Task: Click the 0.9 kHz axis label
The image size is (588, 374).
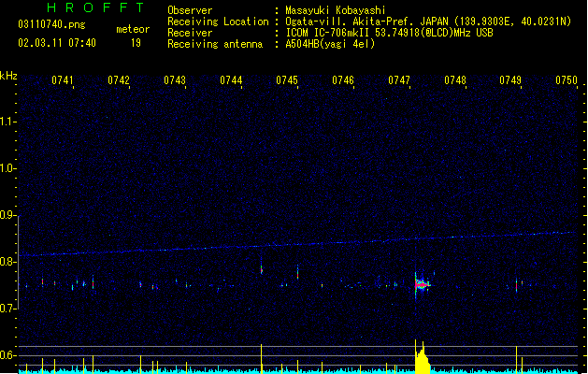Action: [8, 215]
